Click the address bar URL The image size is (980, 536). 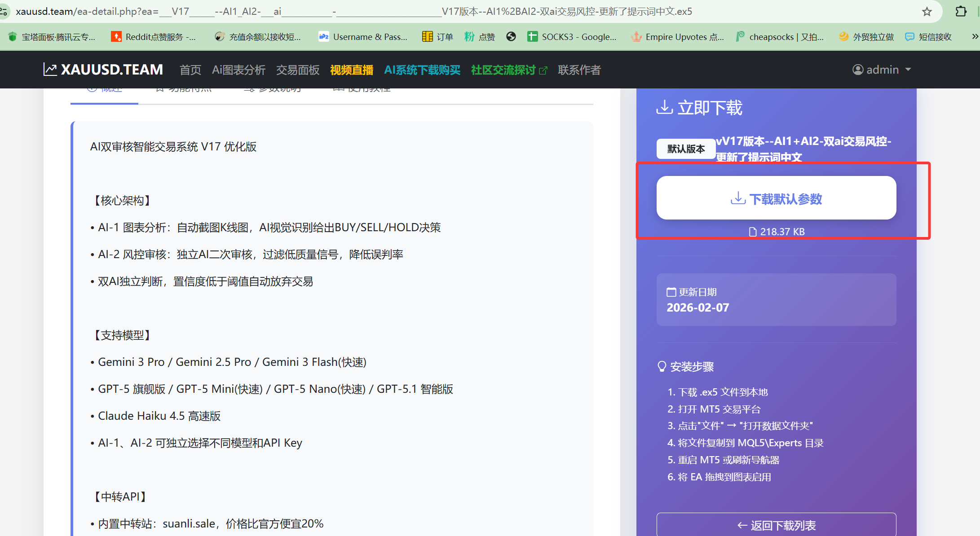click(354, 12)
